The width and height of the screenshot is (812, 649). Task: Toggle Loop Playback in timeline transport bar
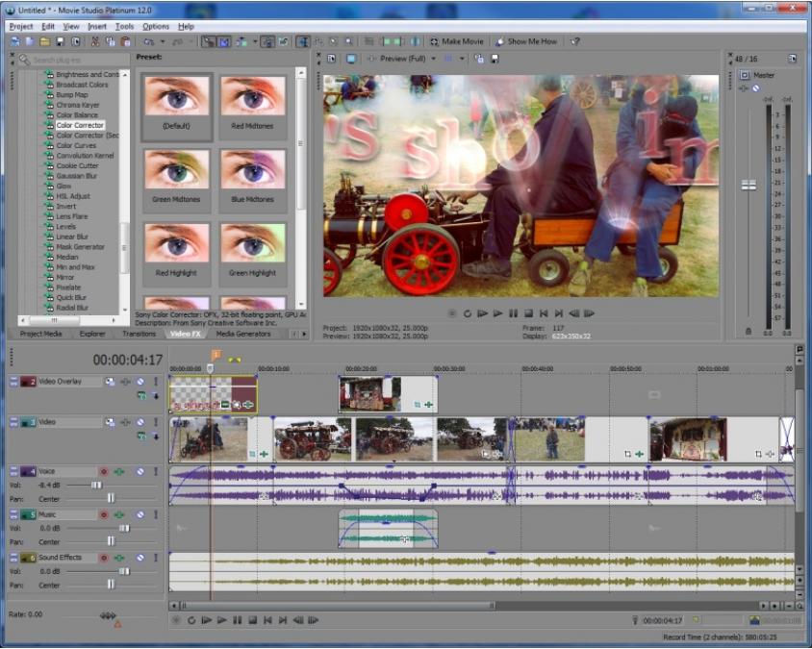[191, 620]
